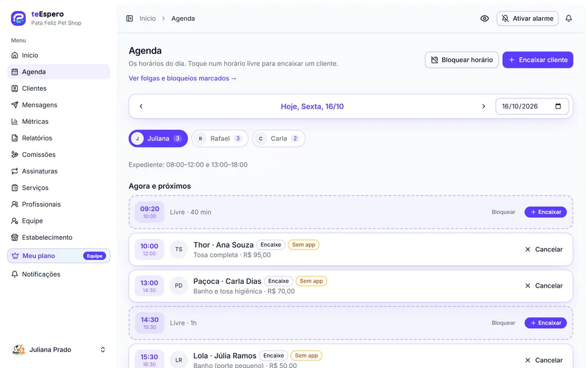The image size is (588, 368).
Task: Click the Equipe user icon
Action: coord(15,221)
